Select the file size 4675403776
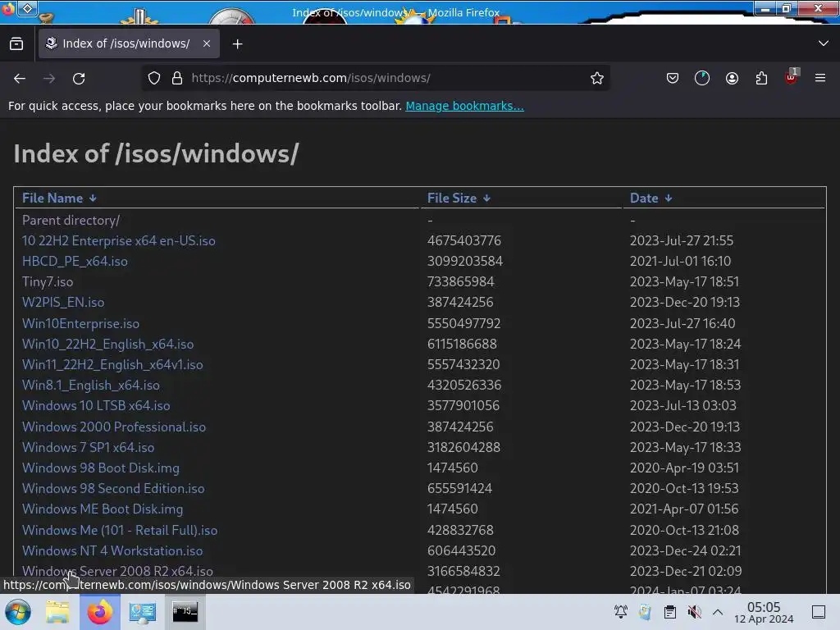 (464, 241)
